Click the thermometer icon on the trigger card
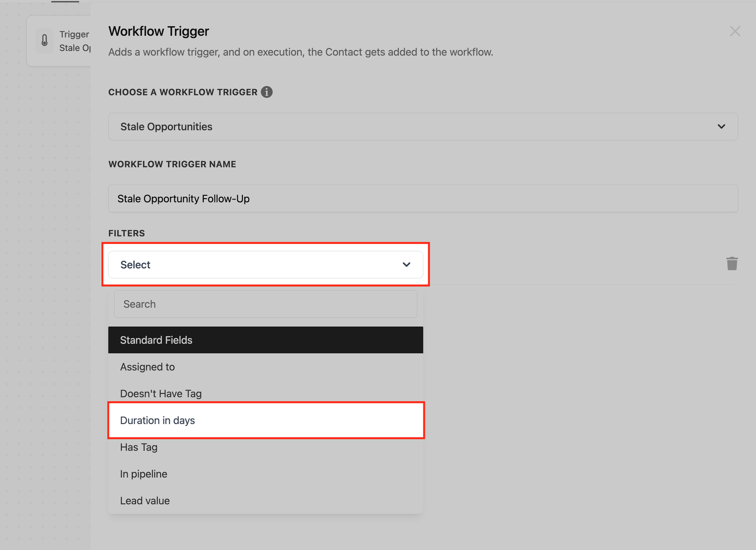This screenshot has height=550, width=756. [44, 40]
